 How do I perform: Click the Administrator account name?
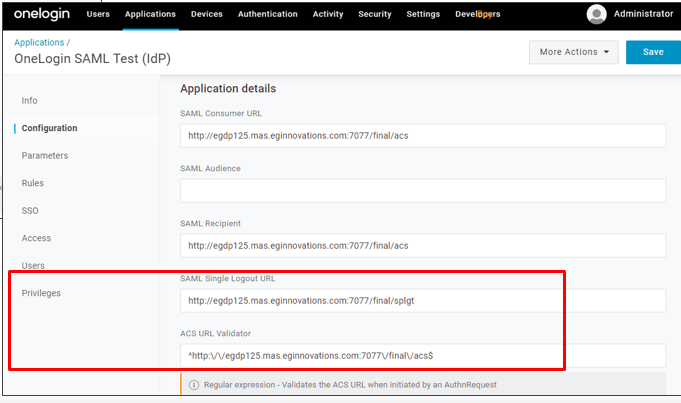(643, 14)
